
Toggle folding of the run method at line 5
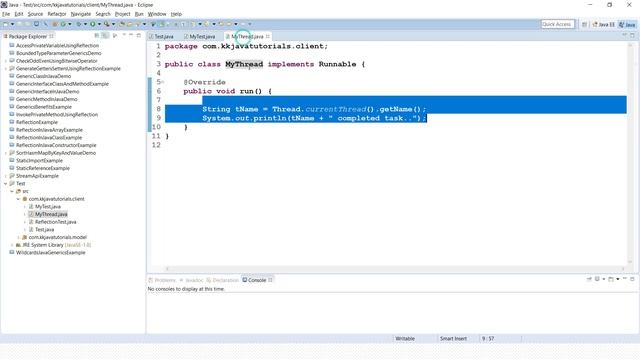[x=163, y=82]
